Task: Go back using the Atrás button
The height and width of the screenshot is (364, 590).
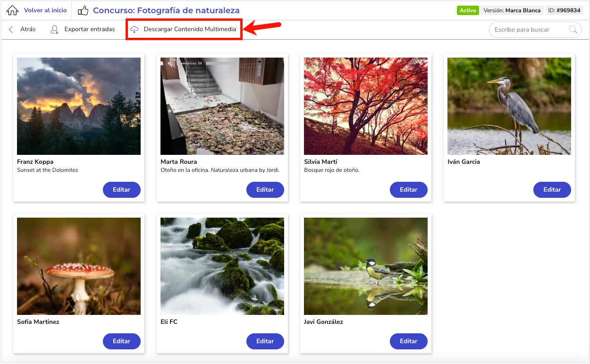Action: tap(28, 29)
